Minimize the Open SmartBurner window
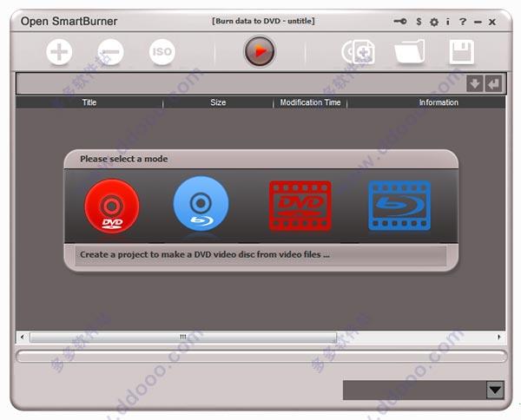 pos(478,23)
